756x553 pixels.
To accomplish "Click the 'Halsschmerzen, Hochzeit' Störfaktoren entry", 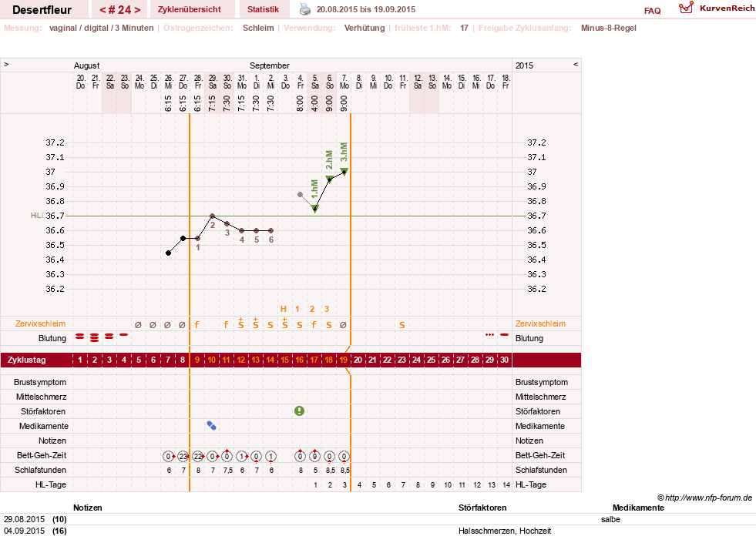I will (x=505, y=531).
